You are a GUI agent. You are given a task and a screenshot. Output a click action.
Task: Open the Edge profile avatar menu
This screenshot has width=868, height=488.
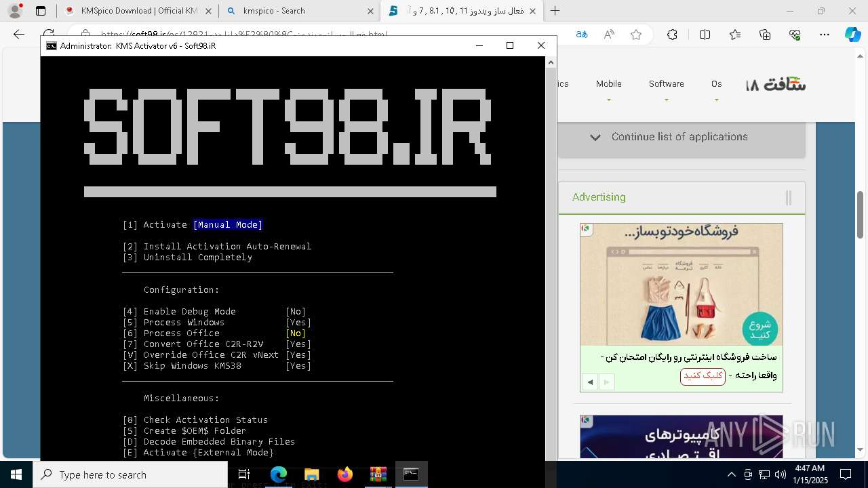click(15, 11)
